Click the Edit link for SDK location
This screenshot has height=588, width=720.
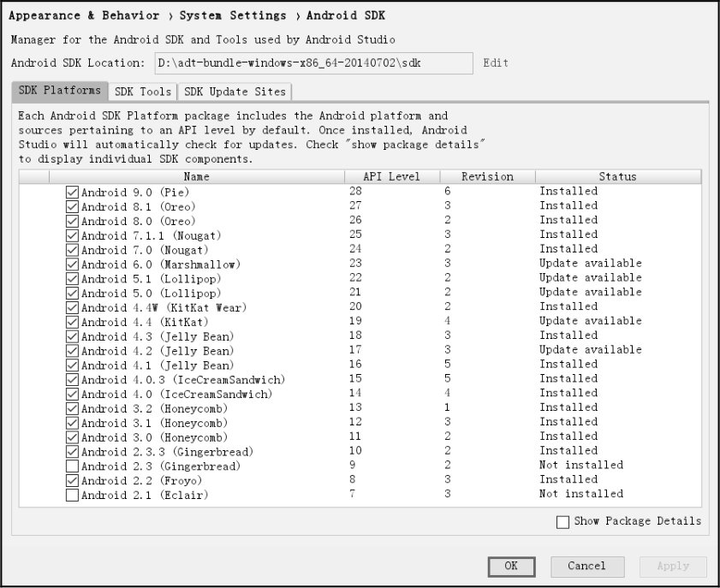[x=496, y=63]
